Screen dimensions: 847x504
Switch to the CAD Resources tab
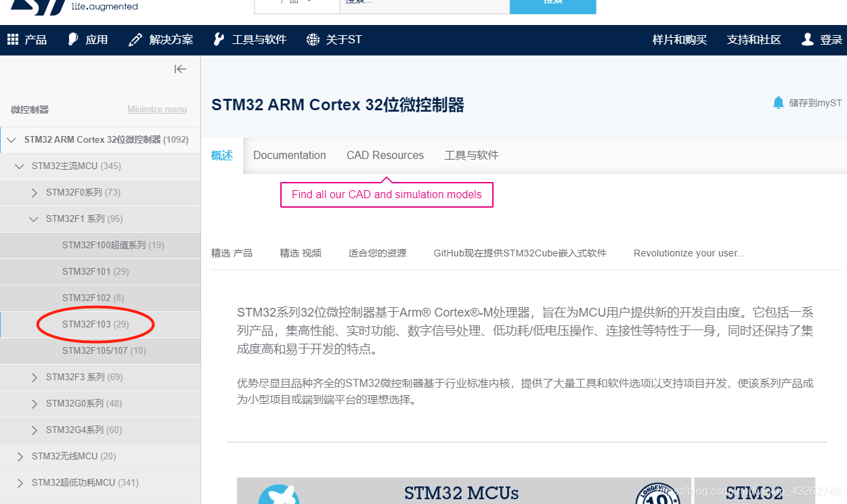coord(385,156)
